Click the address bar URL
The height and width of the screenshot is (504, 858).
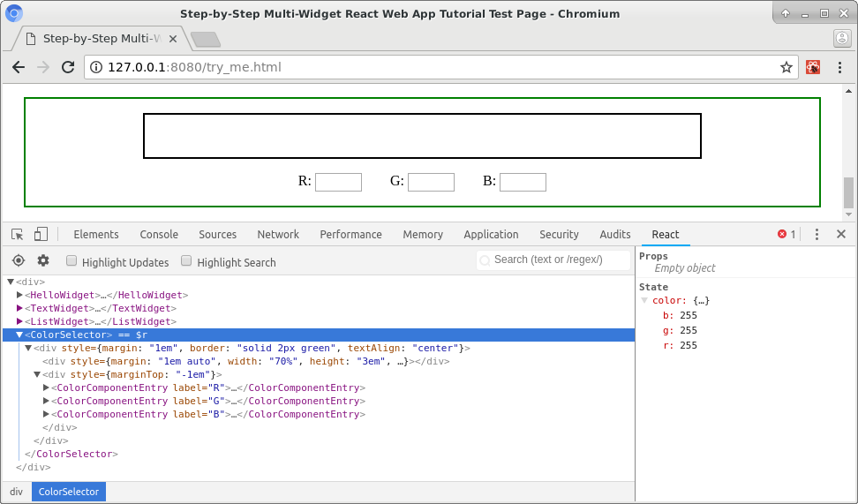(194, 67)
